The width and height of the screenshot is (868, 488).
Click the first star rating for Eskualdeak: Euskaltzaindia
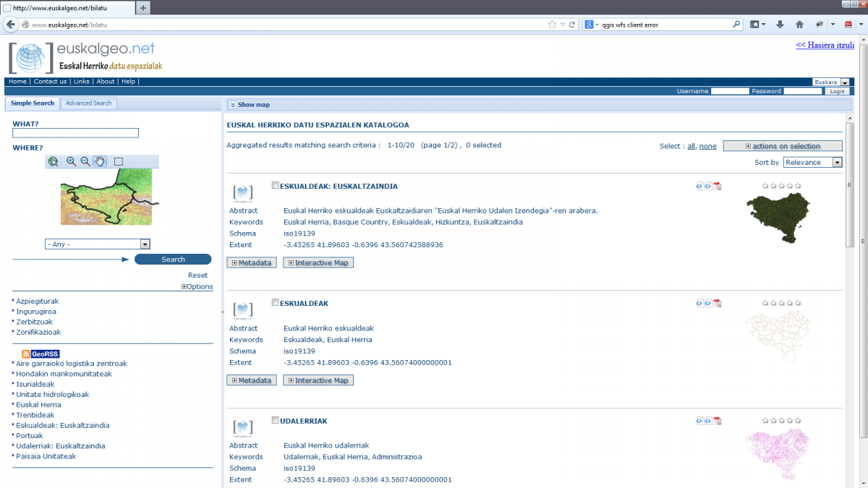(765, 186)
